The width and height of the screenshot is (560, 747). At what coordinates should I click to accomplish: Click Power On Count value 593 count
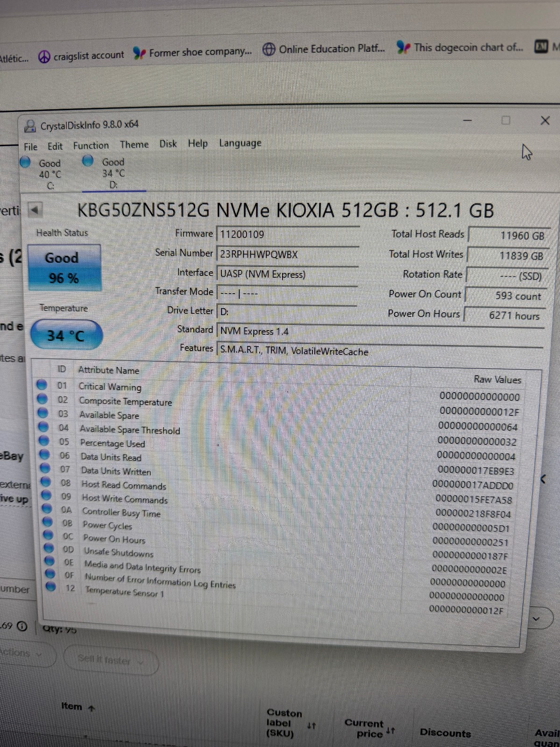point(506,296)
